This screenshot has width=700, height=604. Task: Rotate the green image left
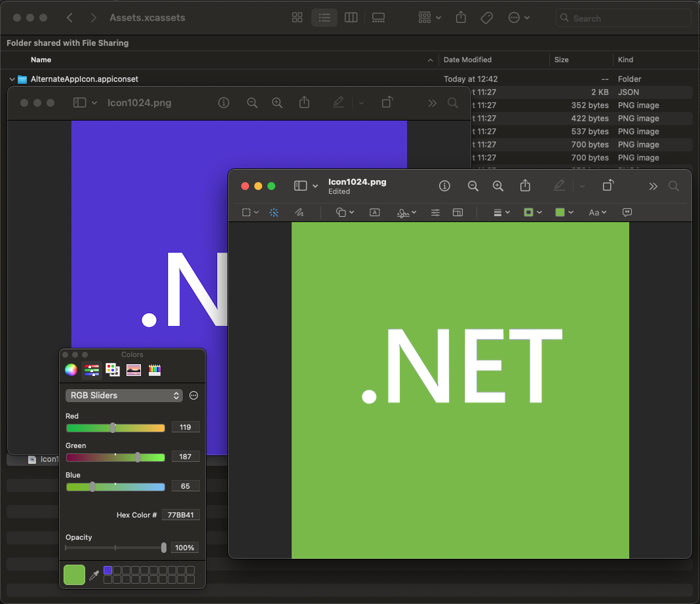pos(608,185)
